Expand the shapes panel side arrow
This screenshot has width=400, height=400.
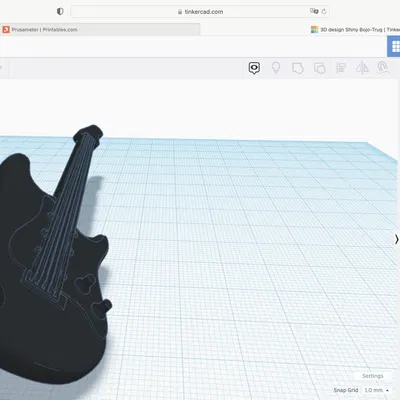click(x=396, y=239)
